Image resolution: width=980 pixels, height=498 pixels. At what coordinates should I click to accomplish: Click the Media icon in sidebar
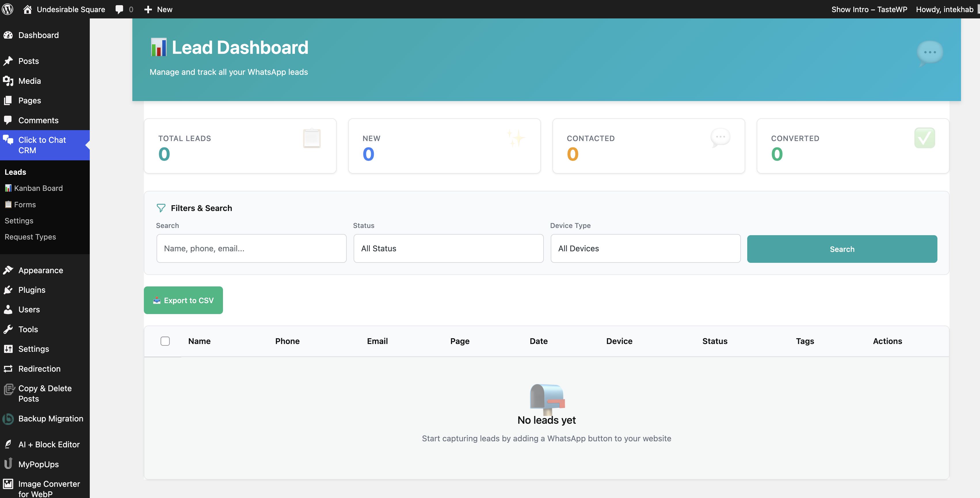pos(8,81)
